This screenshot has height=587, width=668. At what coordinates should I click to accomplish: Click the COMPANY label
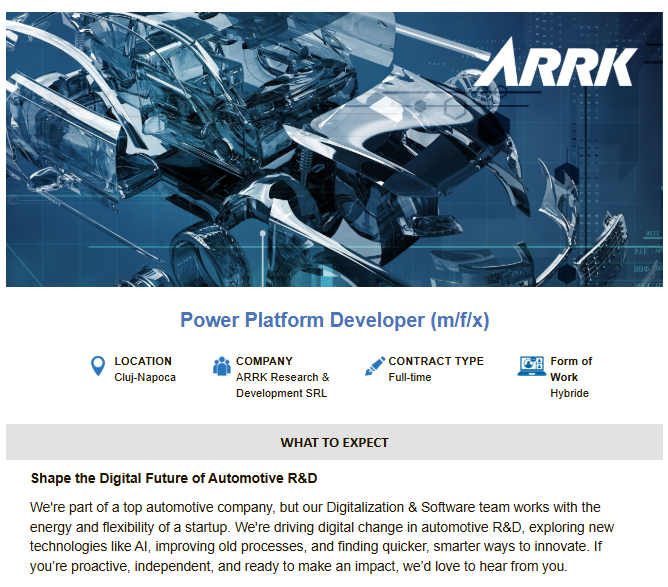point(264,361)
